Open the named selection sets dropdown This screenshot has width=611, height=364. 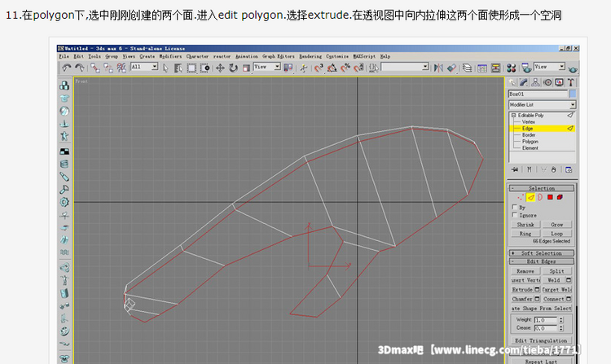[x=404, y=67]
